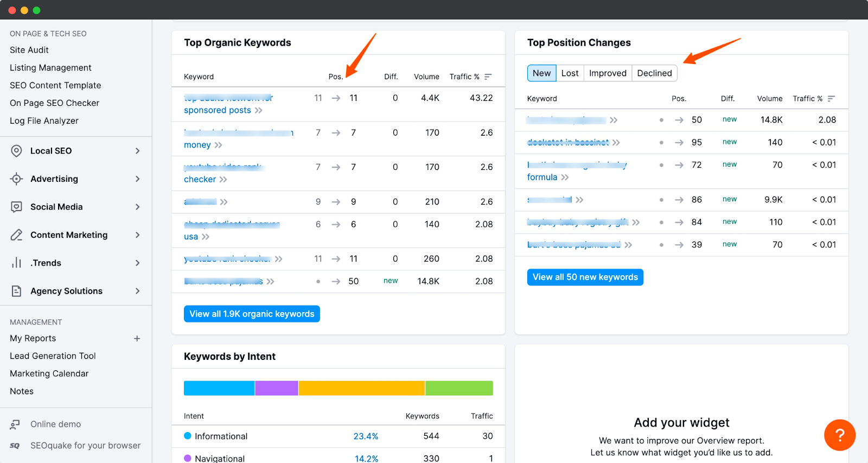Expand the Local SEO menu chevron
Viewport: 868px width, 463px height.
[137, 151]
